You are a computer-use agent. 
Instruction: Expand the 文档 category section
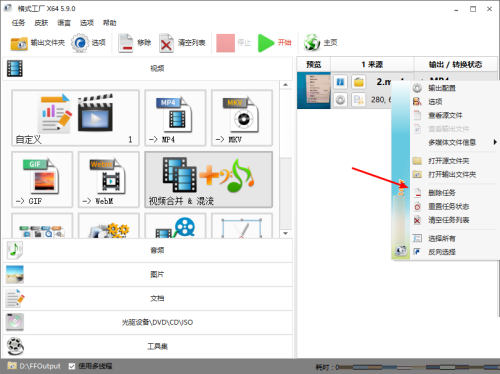coord(148,298)
